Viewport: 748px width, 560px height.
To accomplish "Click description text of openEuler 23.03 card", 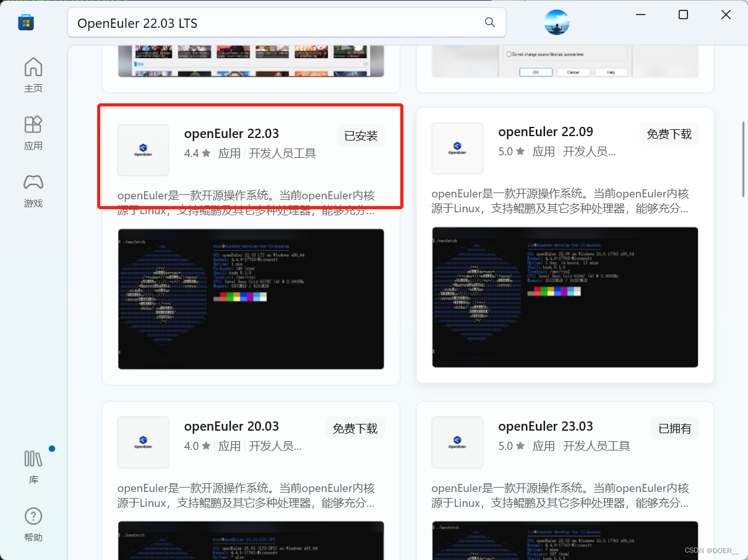I will 560,495.
